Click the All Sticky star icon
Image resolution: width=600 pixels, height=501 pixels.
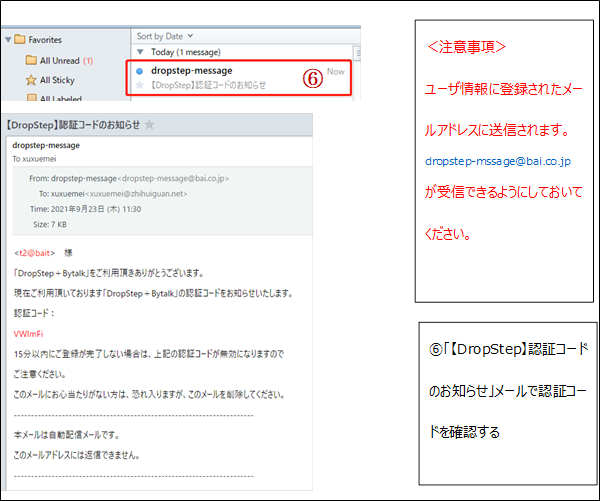[31, 80]
